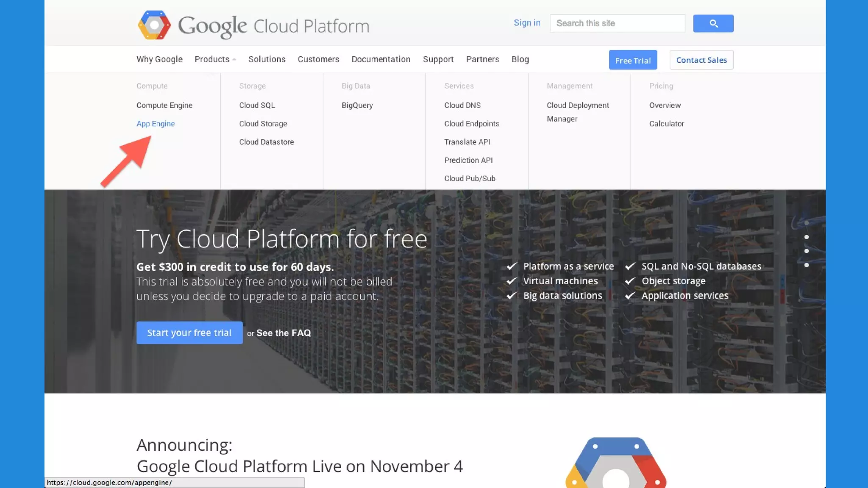The image size is (868, 488).
Task: Select Cloud Pub/Sub service link
Action: [x=470, y=179]
